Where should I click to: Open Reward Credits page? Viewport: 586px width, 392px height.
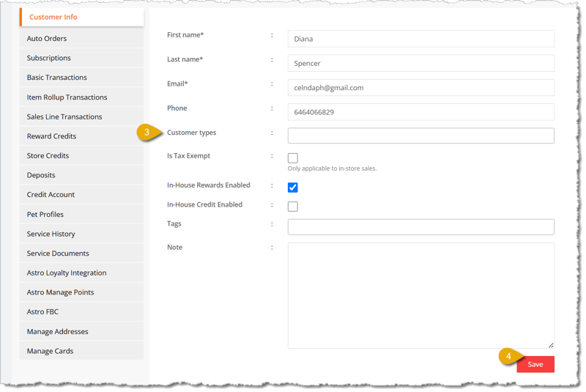click(81, 136)
